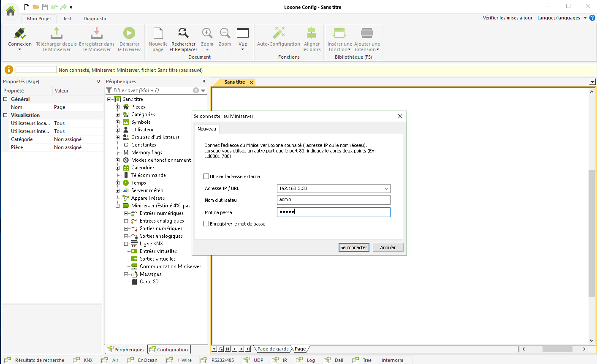Start Liveview with Démarrer le Liveview
597x364 pixels.
pyautogui.click(x=129, y=33)
